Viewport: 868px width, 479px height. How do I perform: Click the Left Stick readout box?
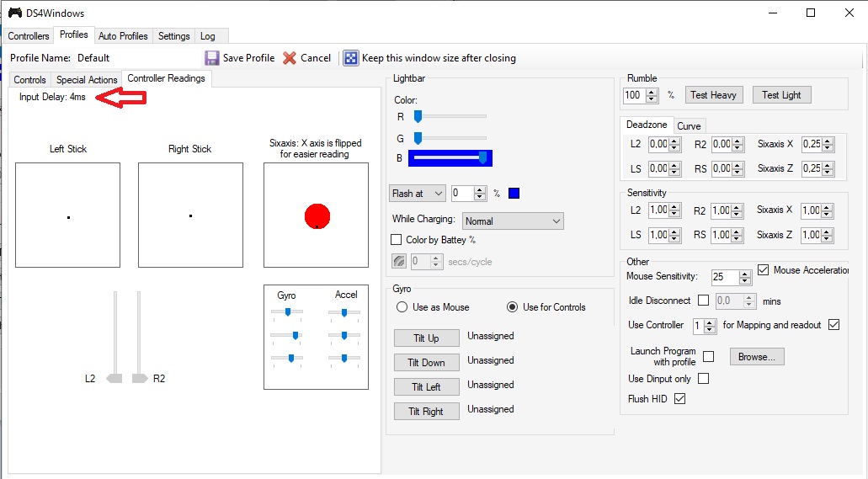(67, 215)
